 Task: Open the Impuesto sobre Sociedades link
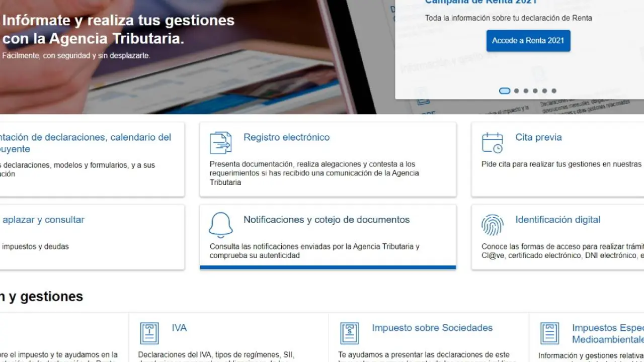click(x=432, y=328)
